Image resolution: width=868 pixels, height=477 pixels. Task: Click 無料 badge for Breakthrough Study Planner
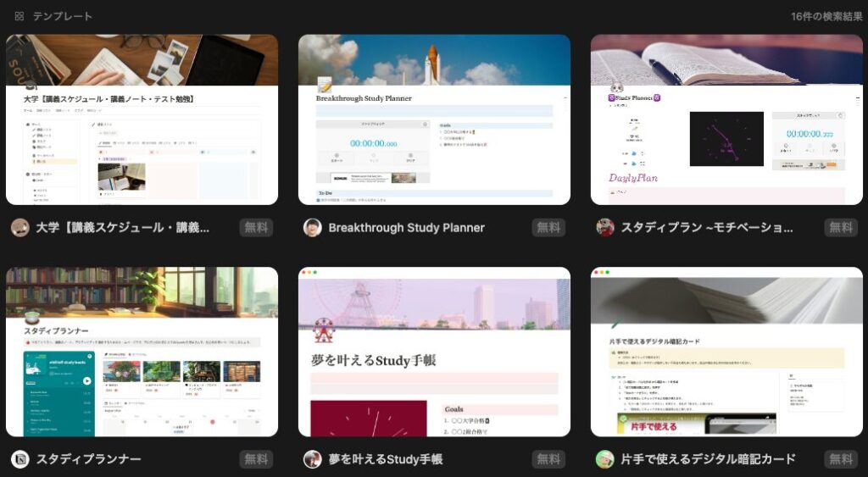(x=548, y=227)
